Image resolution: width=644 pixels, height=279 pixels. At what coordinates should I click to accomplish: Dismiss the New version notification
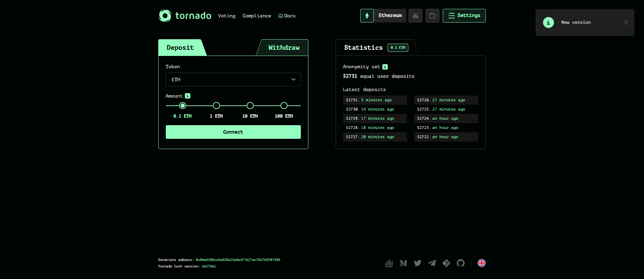coord(626,23)
